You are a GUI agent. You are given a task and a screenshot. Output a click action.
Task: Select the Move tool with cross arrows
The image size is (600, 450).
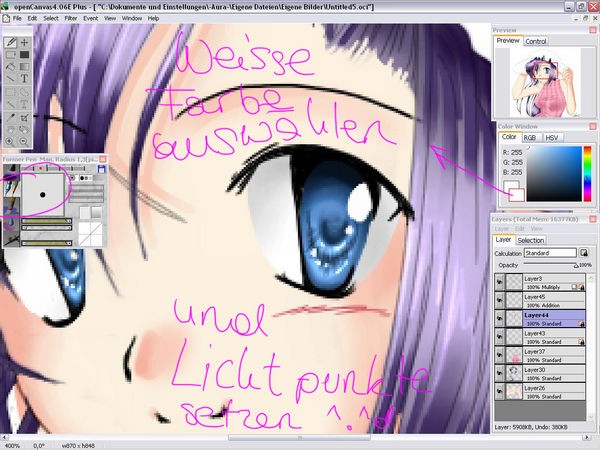pyautogui.click(x=24, y=43)
